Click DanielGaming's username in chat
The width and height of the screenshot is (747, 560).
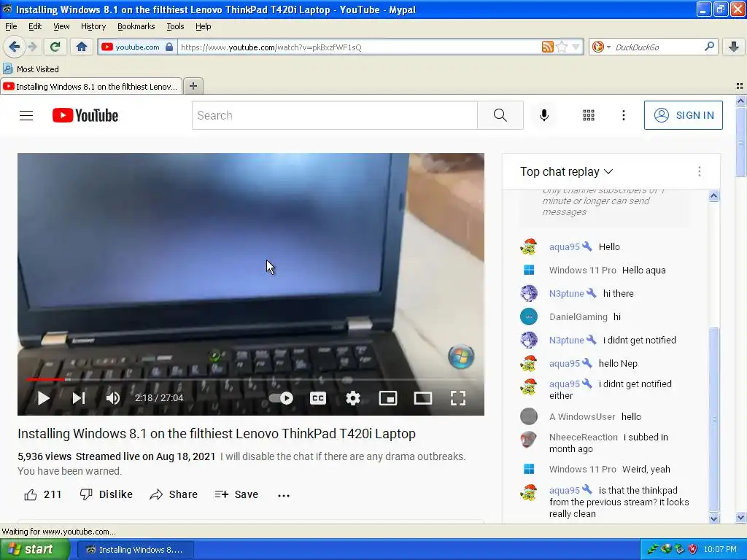578,316
